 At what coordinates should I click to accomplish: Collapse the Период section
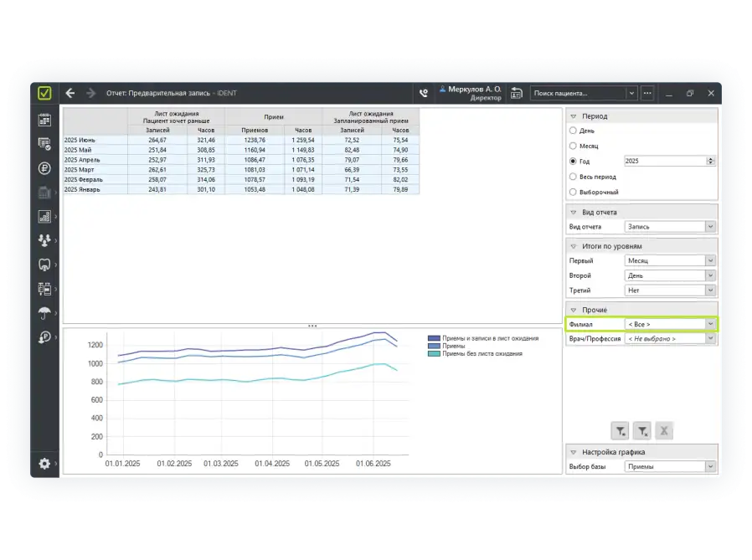[x=574, y=116]
